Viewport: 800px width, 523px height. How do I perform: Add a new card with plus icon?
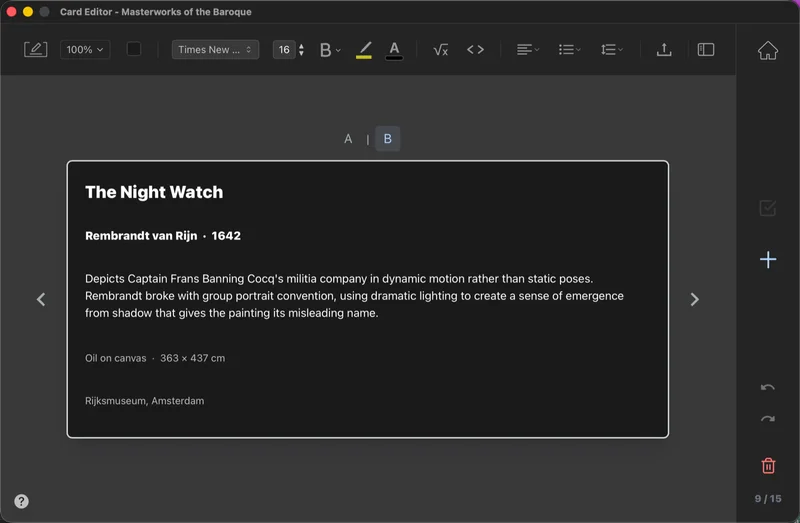(767, 260)
